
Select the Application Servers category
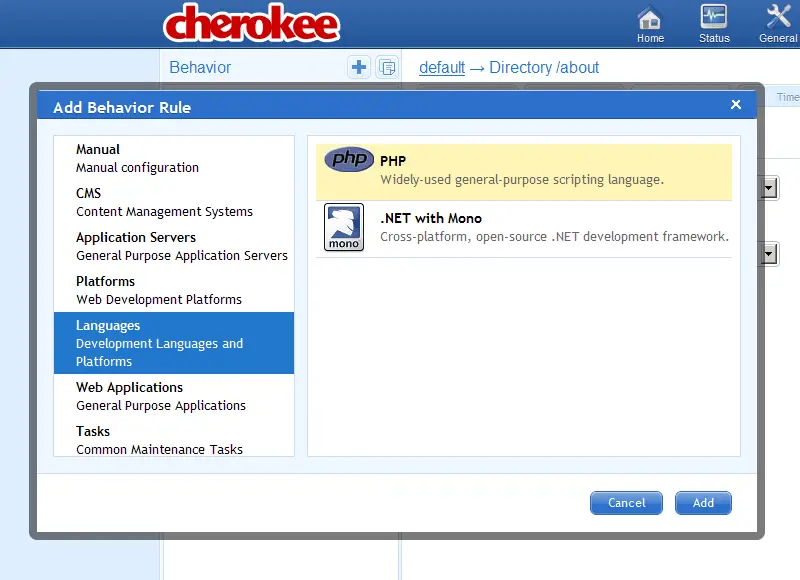[x=174, y=246]
